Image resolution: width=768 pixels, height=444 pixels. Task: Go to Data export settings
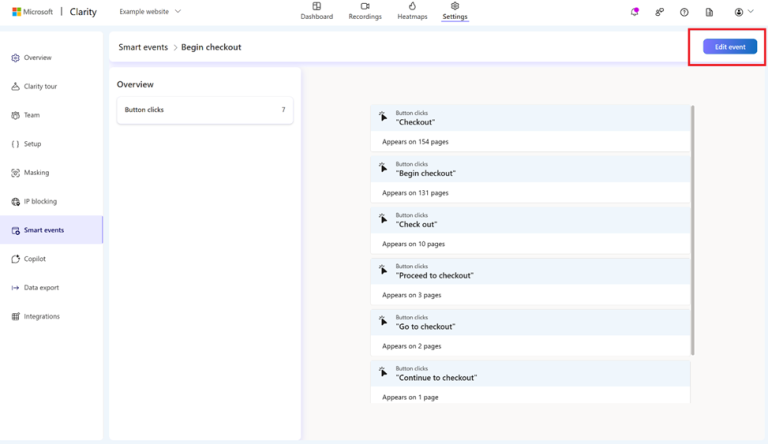pyautogui.click(x=41, y=288)
